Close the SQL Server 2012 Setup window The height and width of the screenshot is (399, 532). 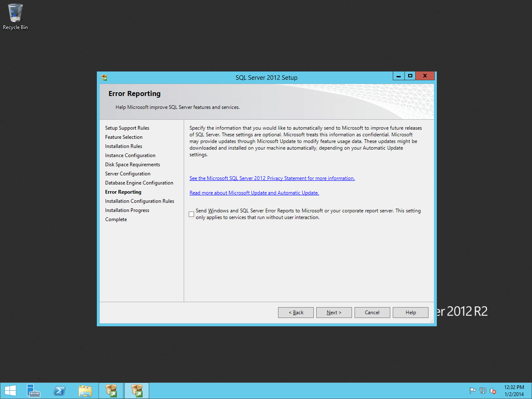(425, 76)
